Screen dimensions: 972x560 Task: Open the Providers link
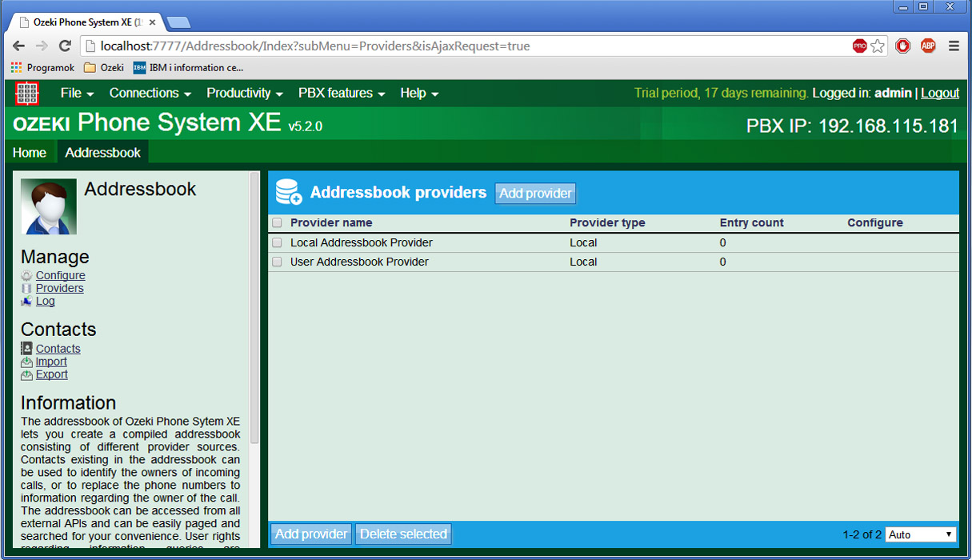pyautogui.click(x=60, y=288)
